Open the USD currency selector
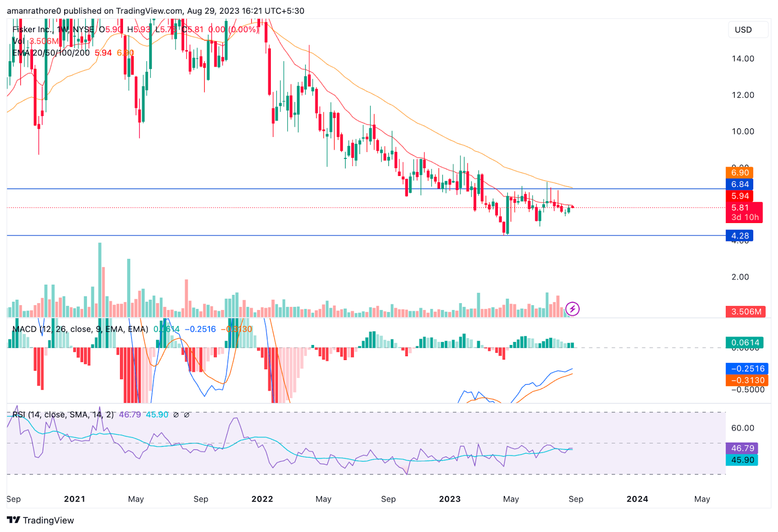Image resolution: width=778 pixels, height=532 pixels. 748,30
